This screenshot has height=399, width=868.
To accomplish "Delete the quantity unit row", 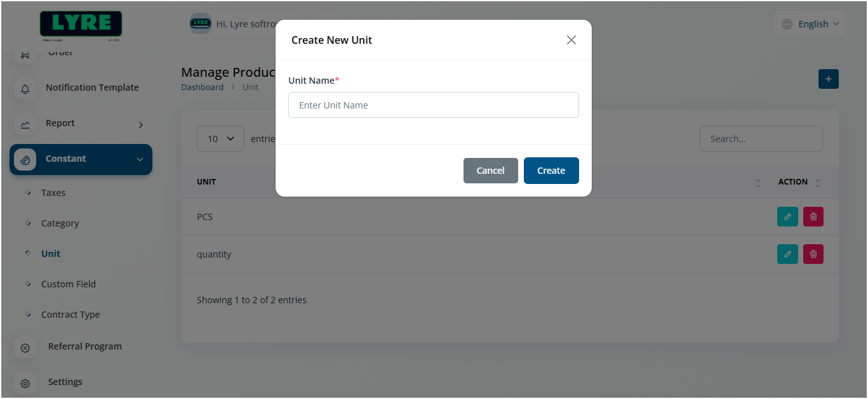I will 813,254.
